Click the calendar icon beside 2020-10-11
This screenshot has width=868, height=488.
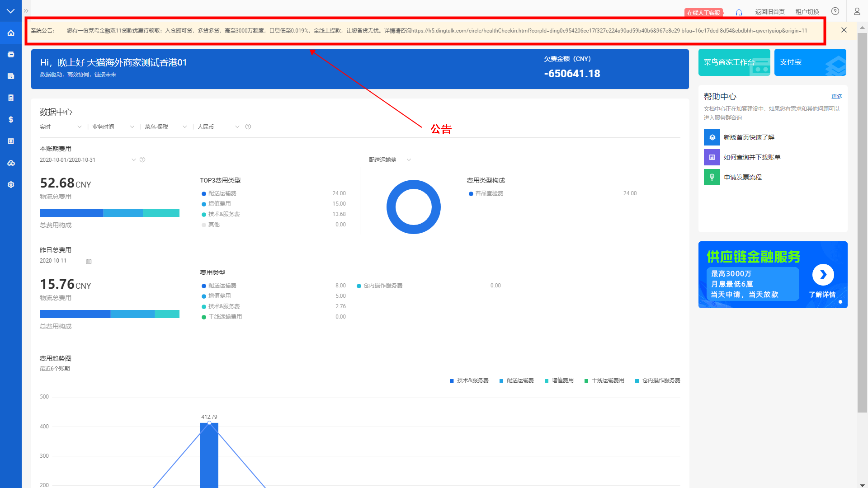click(89, 261)
